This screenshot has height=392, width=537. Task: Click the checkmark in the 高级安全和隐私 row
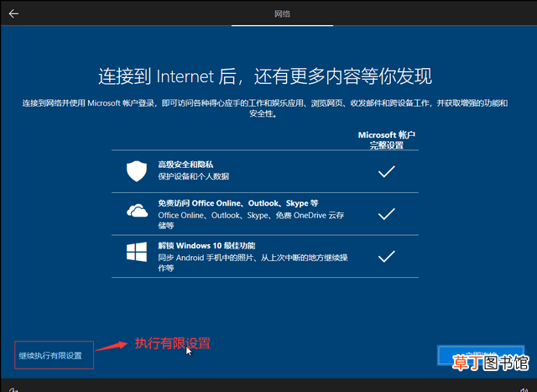[386, 171]
